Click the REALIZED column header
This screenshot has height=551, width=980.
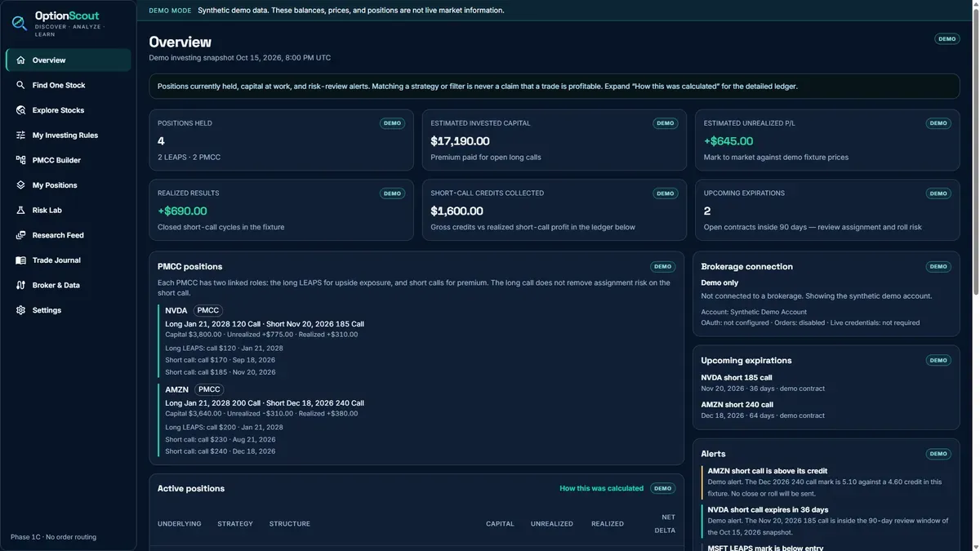[608, 523]
